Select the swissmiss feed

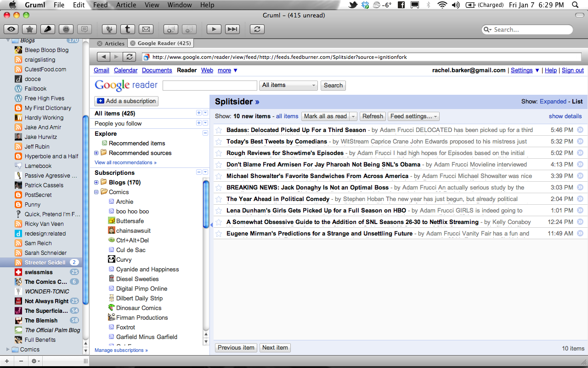39,272
